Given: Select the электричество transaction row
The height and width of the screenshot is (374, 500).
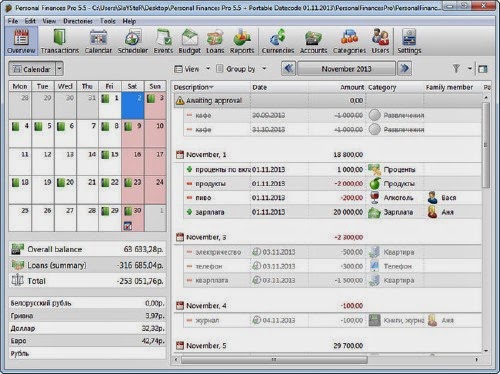Looking at the screenshot, I should 332,252.
